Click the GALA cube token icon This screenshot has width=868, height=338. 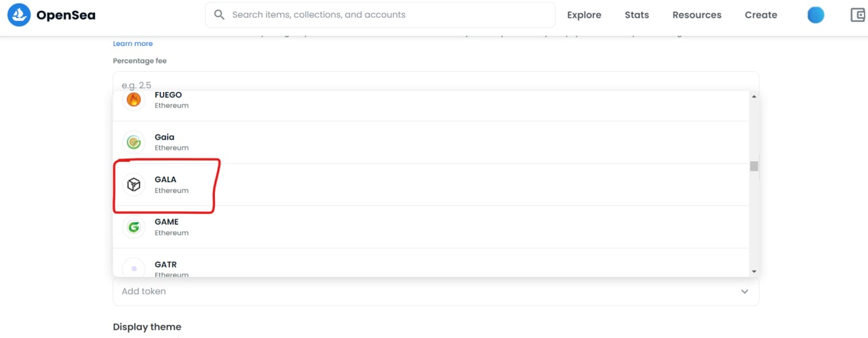[134, 184]
